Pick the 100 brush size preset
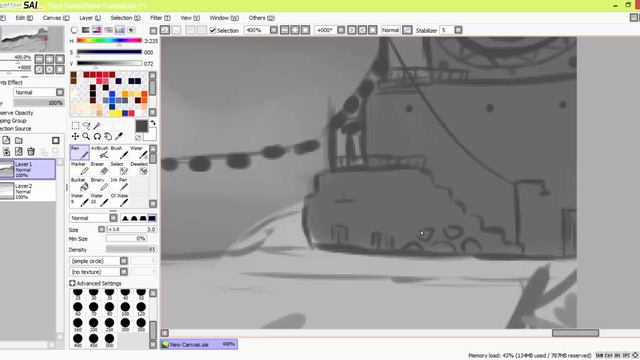Viewport: 640px width, 360px height. (x=125, y=308)
